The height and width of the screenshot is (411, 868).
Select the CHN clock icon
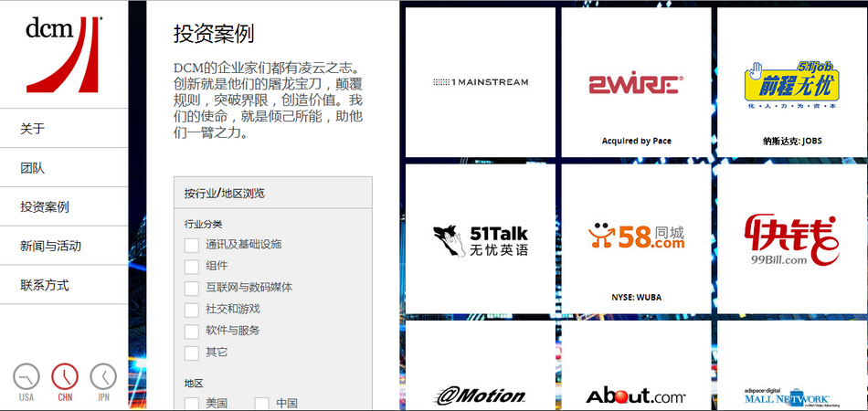coord(65,377)
